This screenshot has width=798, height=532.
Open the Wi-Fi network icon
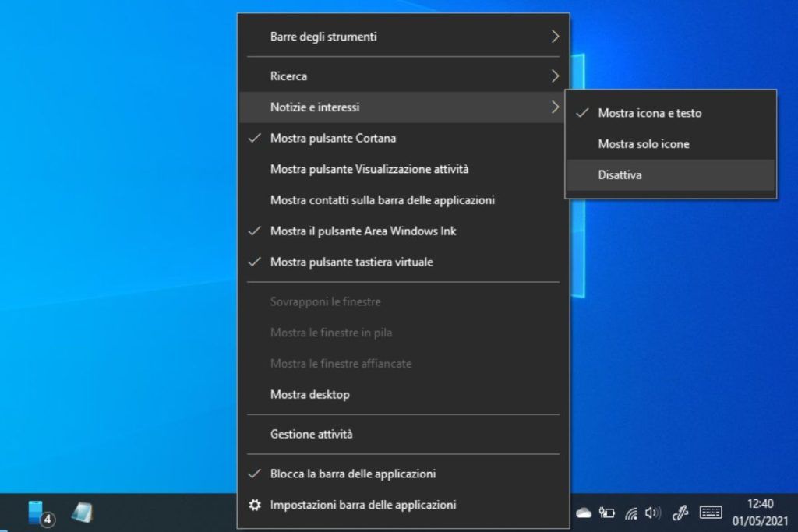pos(631,513)
